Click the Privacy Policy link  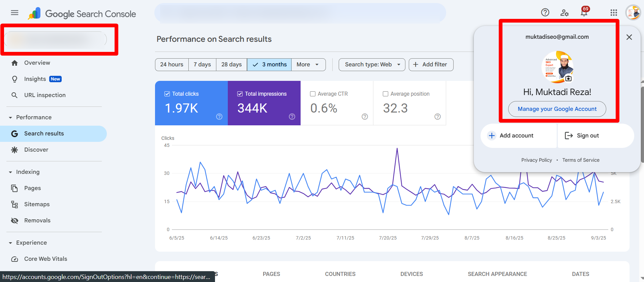(536, 160)
